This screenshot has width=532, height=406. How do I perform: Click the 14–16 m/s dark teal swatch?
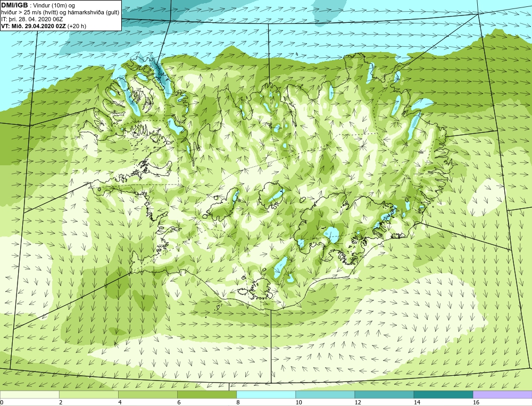pyautogui.click(x=443, y=394)
